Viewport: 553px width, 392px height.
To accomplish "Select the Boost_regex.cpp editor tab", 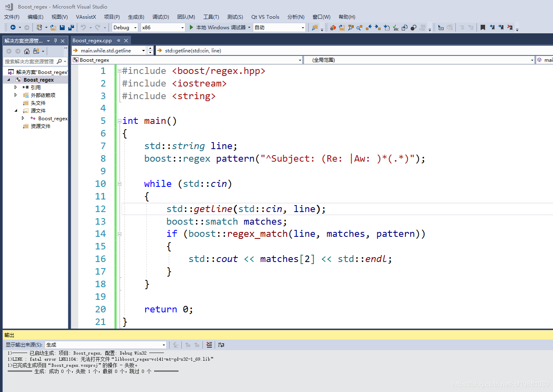I will click(92, 40).
